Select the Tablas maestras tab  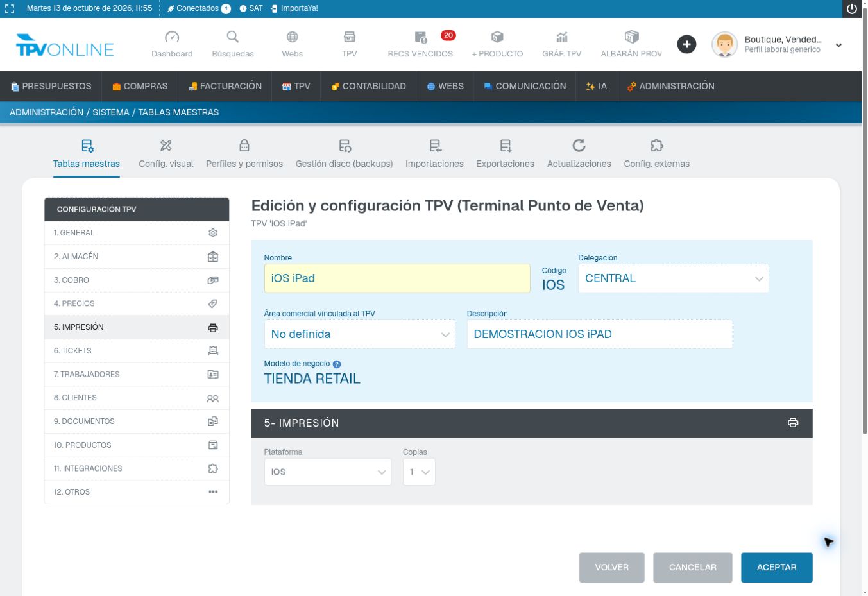coord(87,155)
